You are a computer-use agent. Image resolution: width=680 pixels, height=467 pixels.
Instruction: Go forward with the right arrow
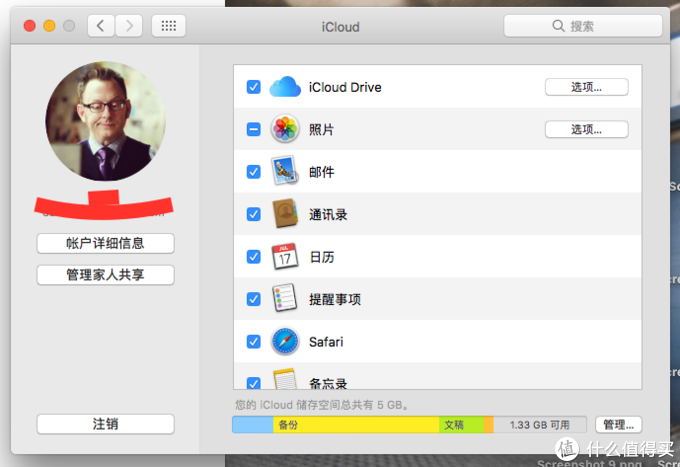(x=129, y=26)
